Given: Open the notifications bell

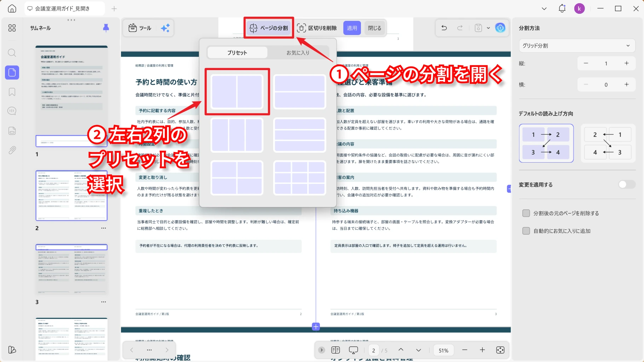Looking at the screenshot, I should pos(562,8).
